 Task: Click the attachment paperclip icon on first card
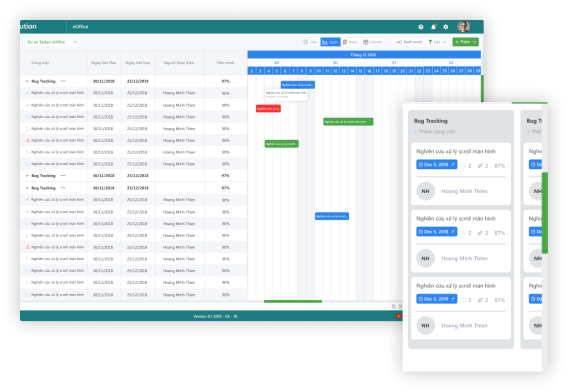480,166
